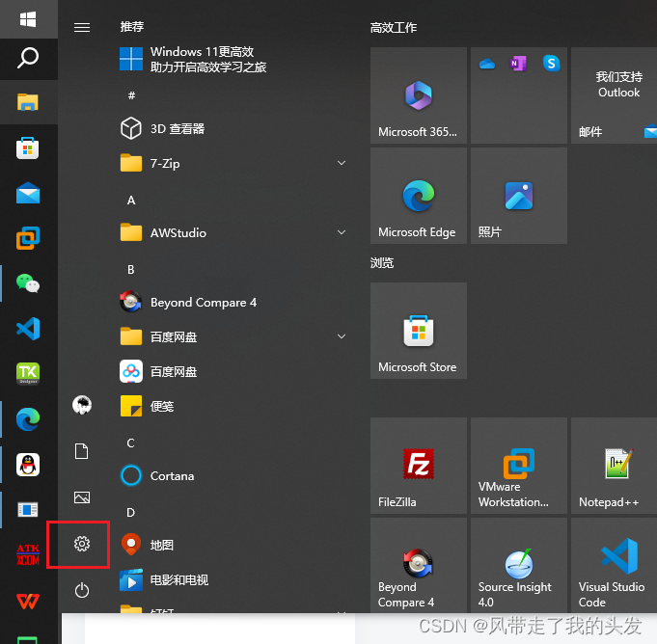Viewport: 657px width, 644px height.
Task: Open the Microsoft 365 tile
Action: tap(419, 95)
